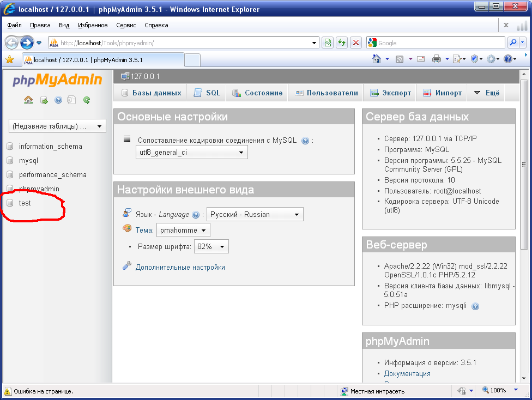Open the performance_schema database
532x400 pixels.
pyautogui.click(x=52, y=175)
